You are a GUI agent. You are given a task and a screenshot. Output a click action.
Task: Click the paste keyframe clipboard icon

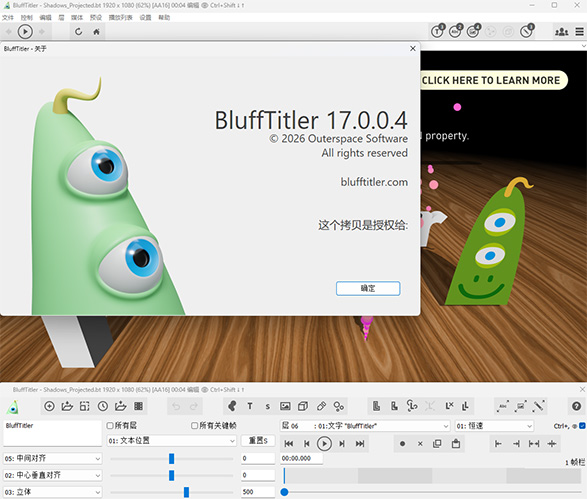point(456,444)
